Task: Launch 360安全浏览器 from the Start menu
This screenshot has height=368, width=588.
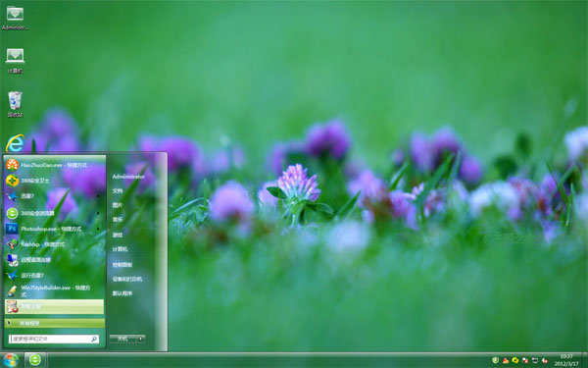Action: [55, 213]
